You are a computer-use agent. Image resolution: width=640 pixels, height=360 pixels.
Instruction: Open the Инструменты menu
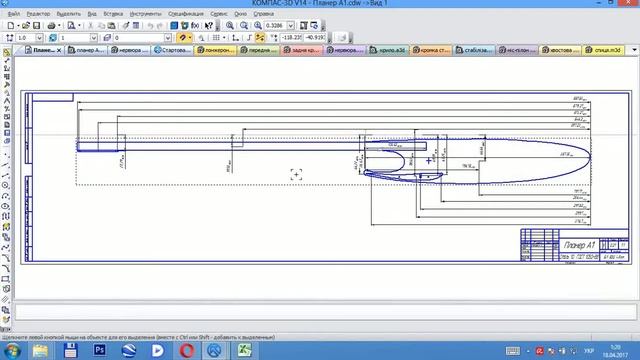point(145,13)
